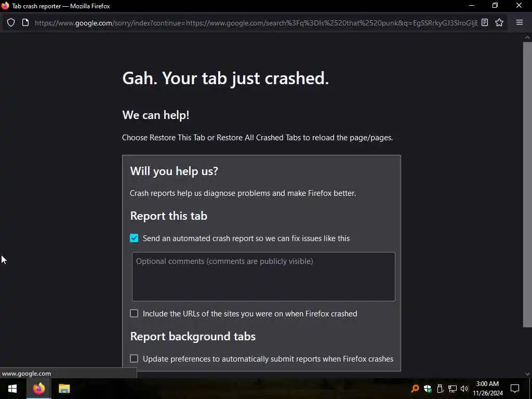Viewport: 532px width, 399px height.
Task: Open the network status tray icon
Action: [453, 389]
